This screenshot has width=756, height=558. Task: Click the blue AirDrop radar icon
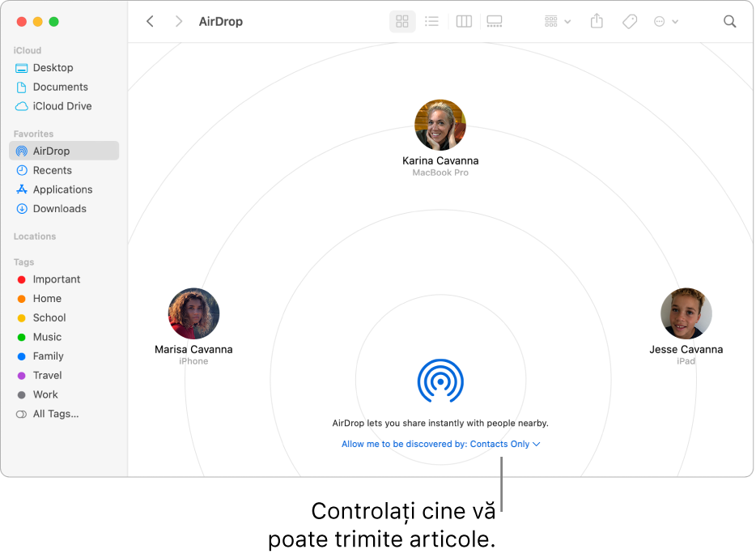(440, 381)
